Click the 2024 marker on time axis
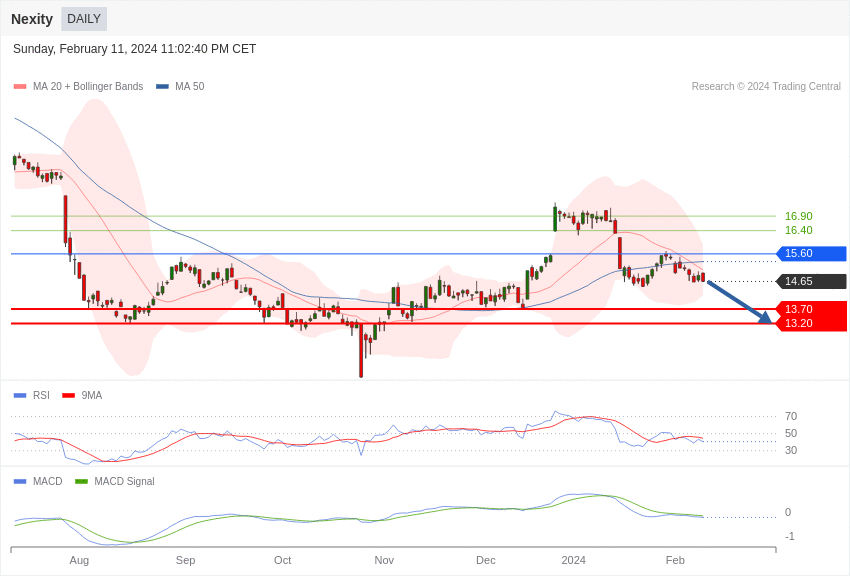The width and height of the screenshot is (850, 576). [573, 560]
